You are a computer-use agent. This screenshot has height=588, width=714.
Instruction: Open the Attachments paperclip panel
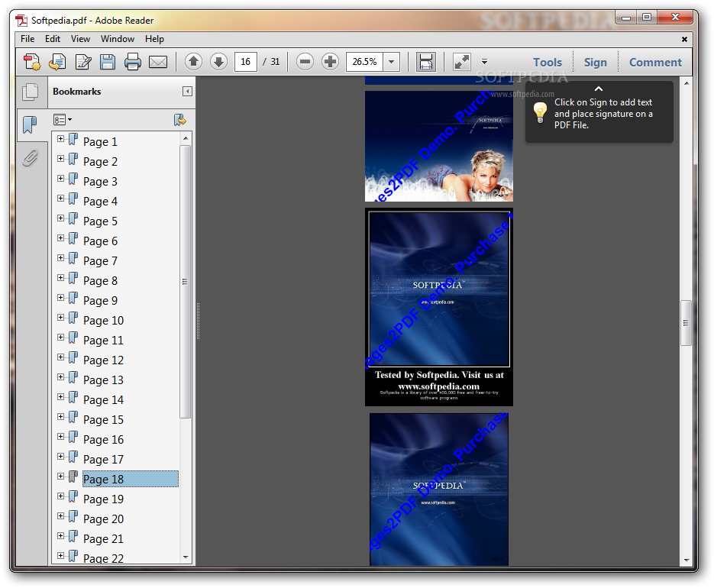(x=30, y=158)
